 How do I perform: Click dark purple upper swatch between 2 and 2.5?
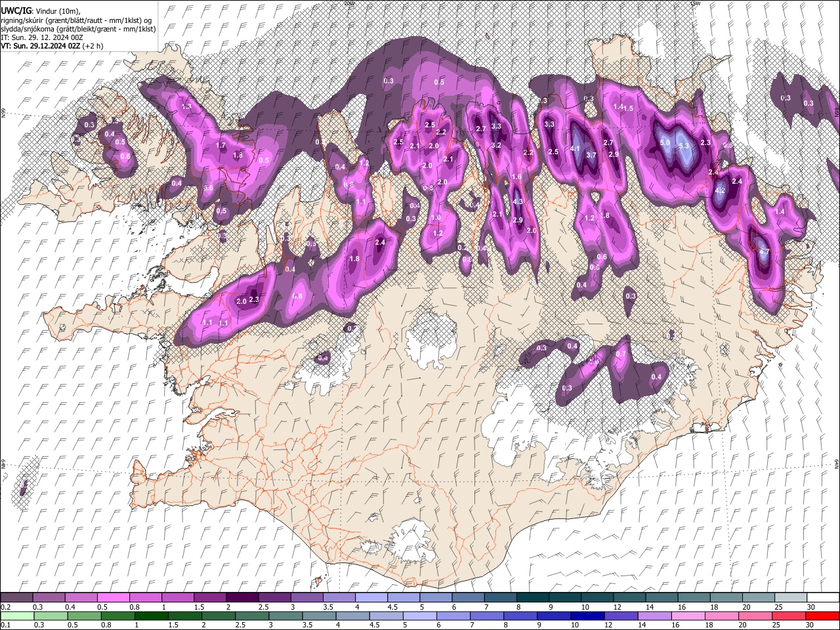[242, 598]
